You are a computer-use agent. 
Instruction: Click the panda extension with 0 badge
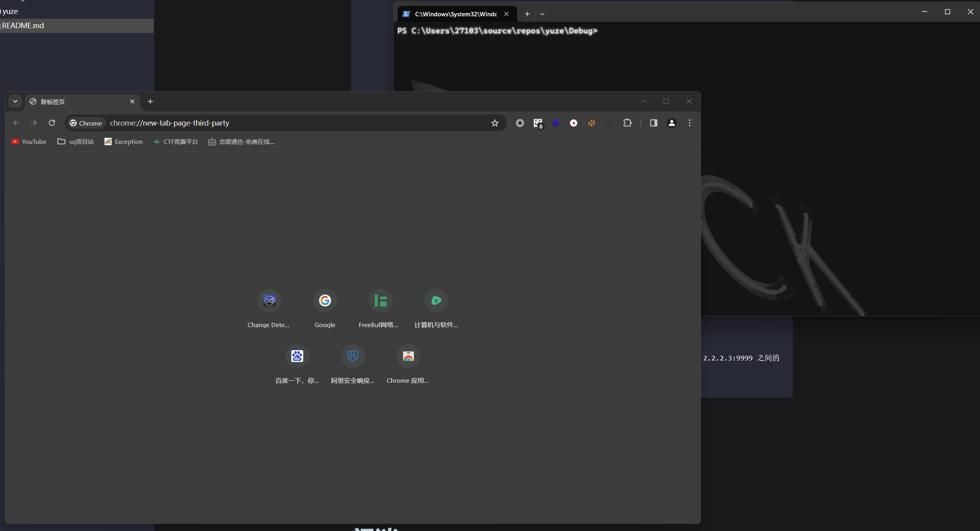click(538, 123)
